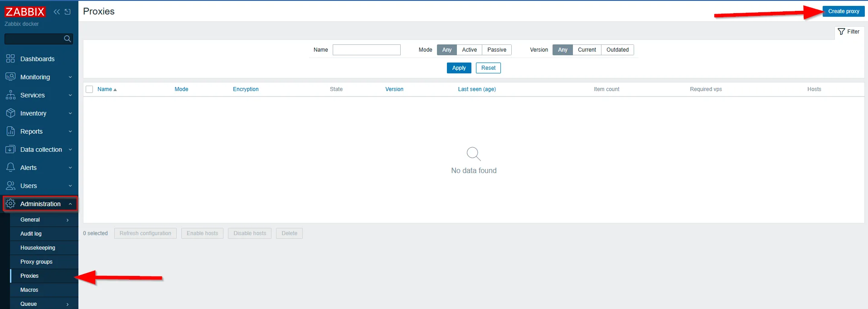The height and width of the screenshot is (309, 868).
Task: Click the Alerts bell icon
Action: (10, 168)
